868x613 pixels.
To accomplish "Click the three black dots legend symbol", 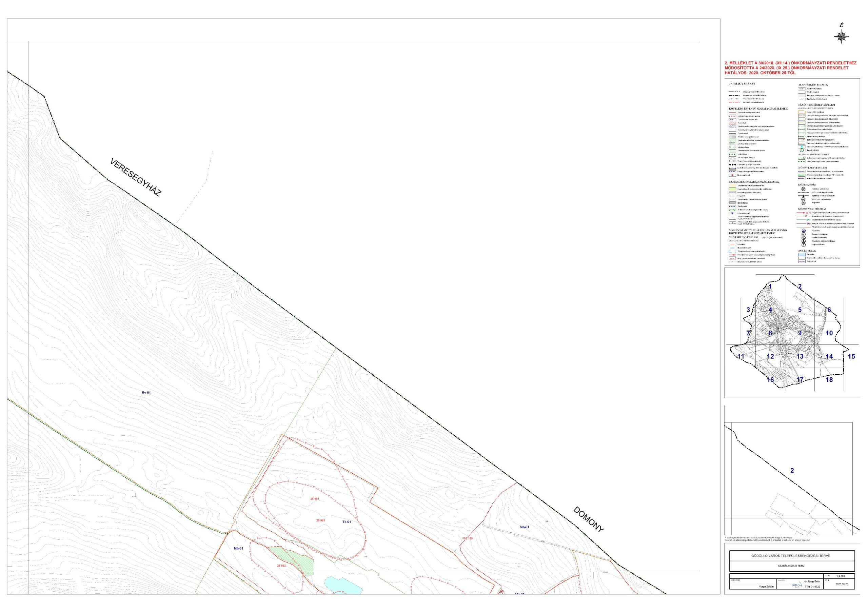I will (732, 164).
